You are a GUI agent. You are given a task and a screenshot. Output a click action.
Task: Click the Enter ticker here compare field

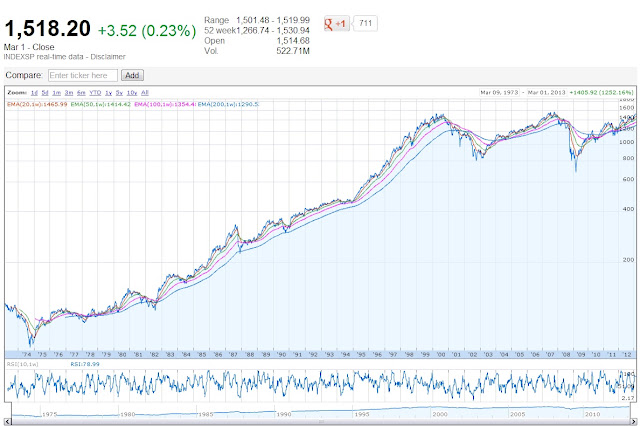click(x=83, y=75)
